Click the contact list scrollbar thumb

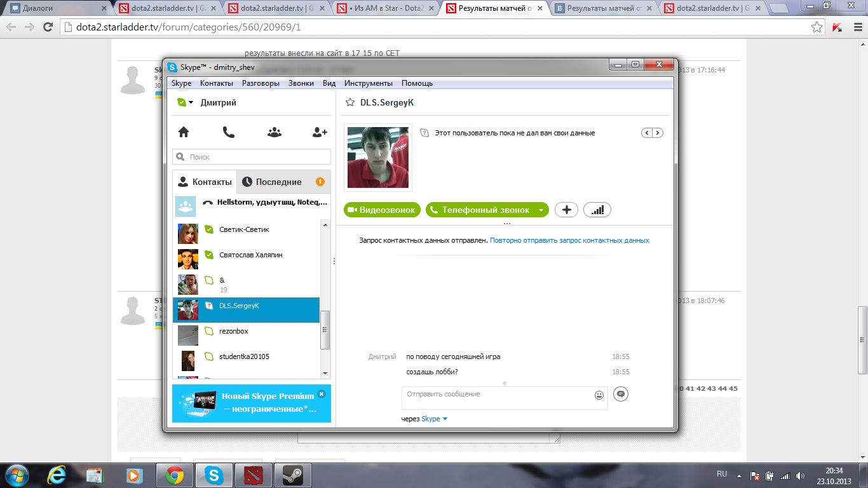(x=325, y=330)
